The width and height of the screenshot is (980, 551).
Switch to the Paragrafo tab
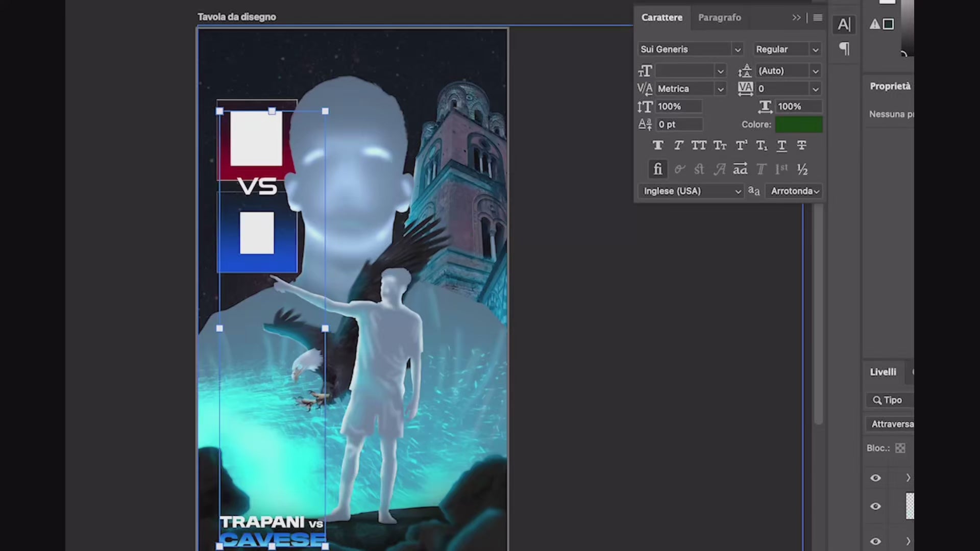pyautogui.click(x=720, y=18)
